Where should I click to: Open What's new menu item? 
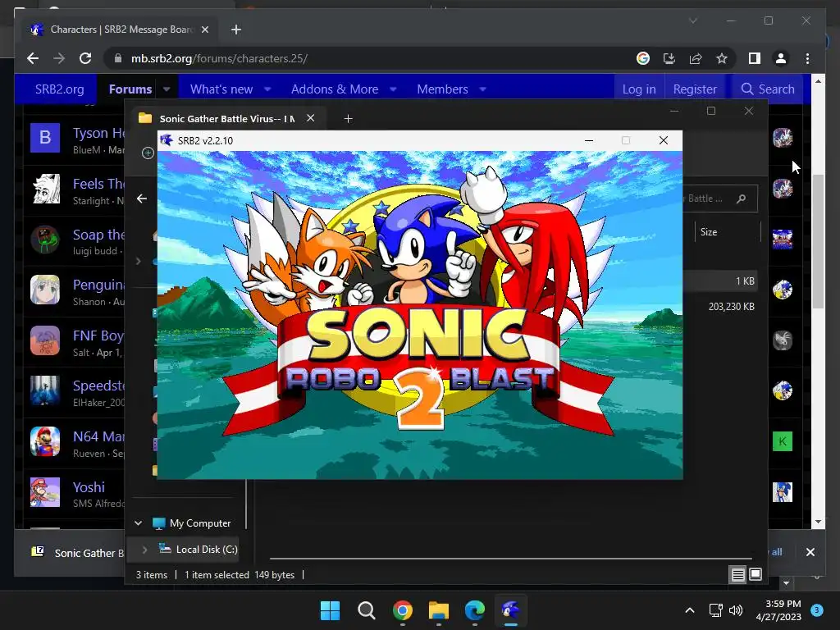coord(221,89)
